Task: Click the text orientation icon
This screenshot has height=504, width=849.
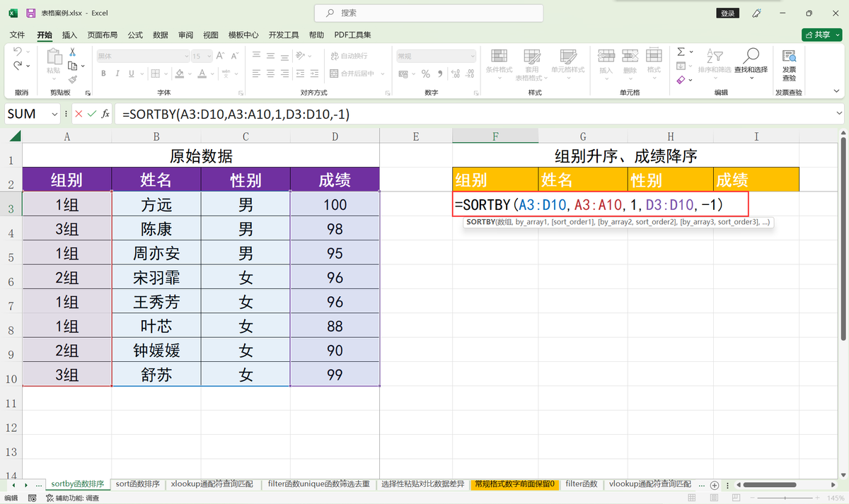Action: [301, 56]
